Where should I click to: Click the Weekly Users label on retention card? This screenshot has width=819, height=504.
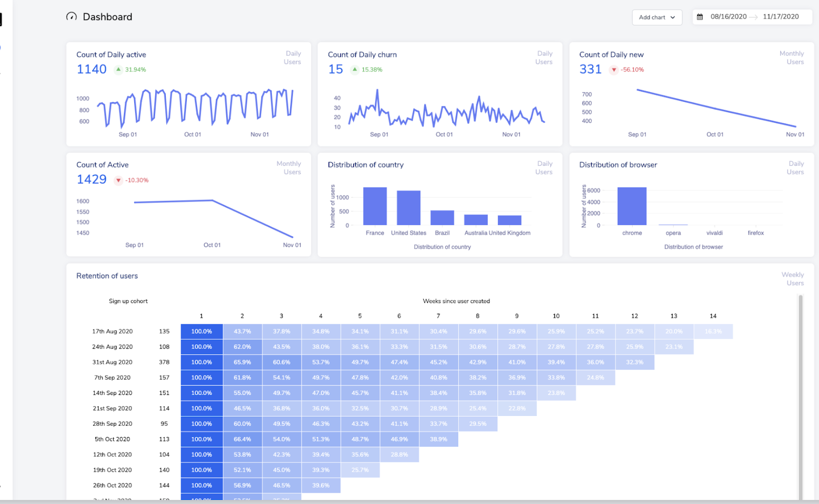click(x=792, y=279)
